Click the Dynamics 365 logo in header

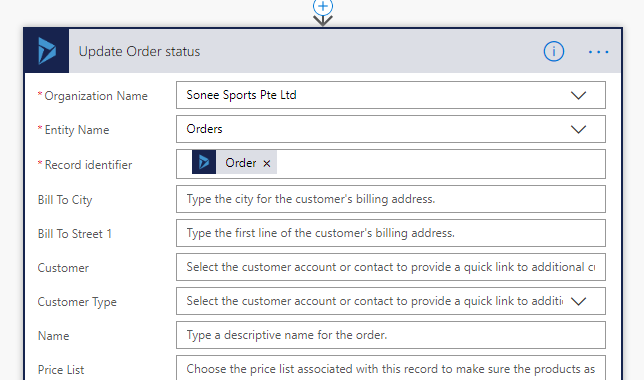click(46, 51)
